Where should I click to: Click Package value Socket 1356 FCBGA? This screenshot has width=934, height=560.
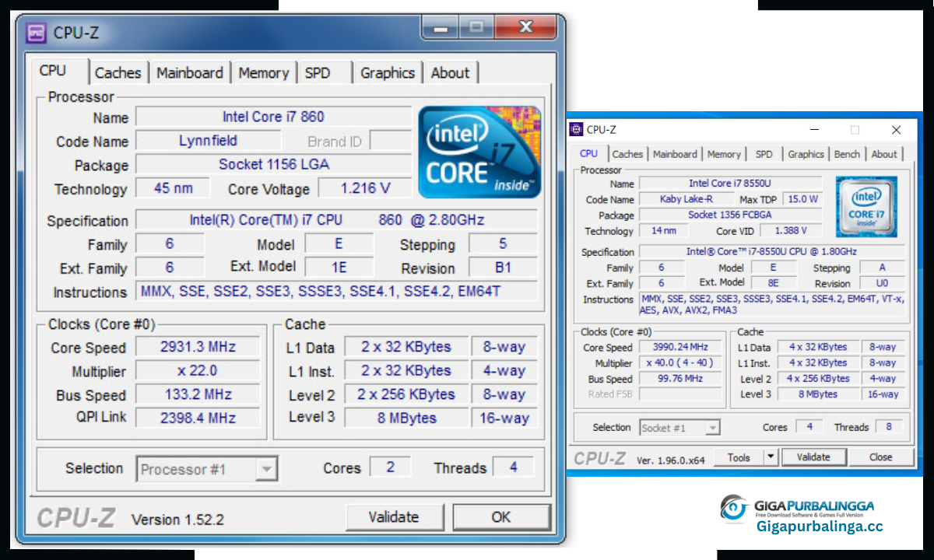[x=730, y=215]
